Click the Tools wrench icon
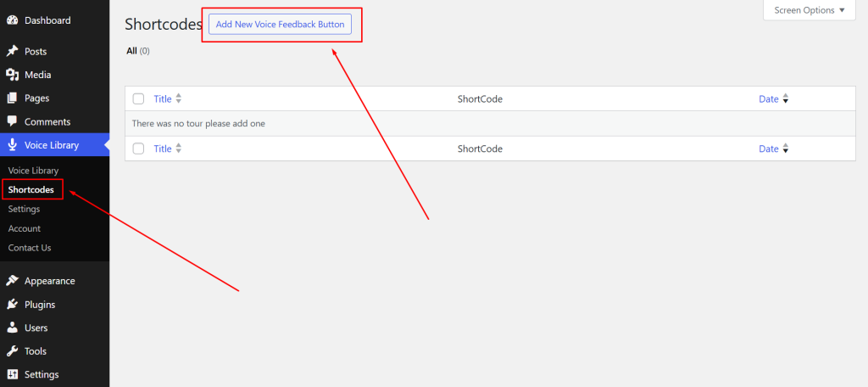868x387 pixels. 12,351
